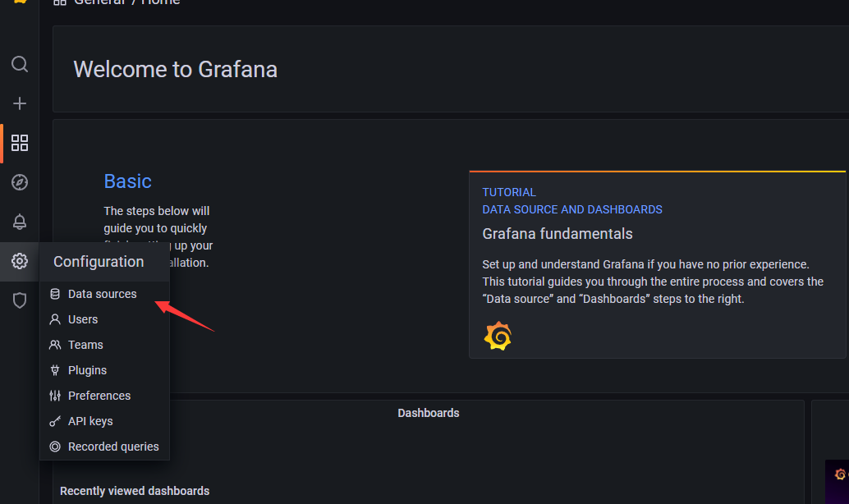Open Plugins from the Configuration menu
849x504 pixels.
point(87,370)
